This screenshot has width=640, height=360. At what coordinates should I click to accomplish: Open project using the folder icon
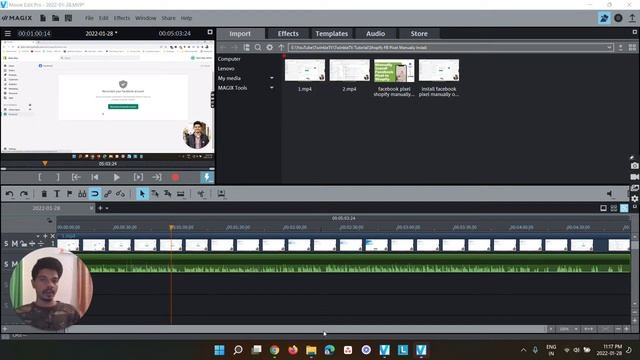pos(56,18)
